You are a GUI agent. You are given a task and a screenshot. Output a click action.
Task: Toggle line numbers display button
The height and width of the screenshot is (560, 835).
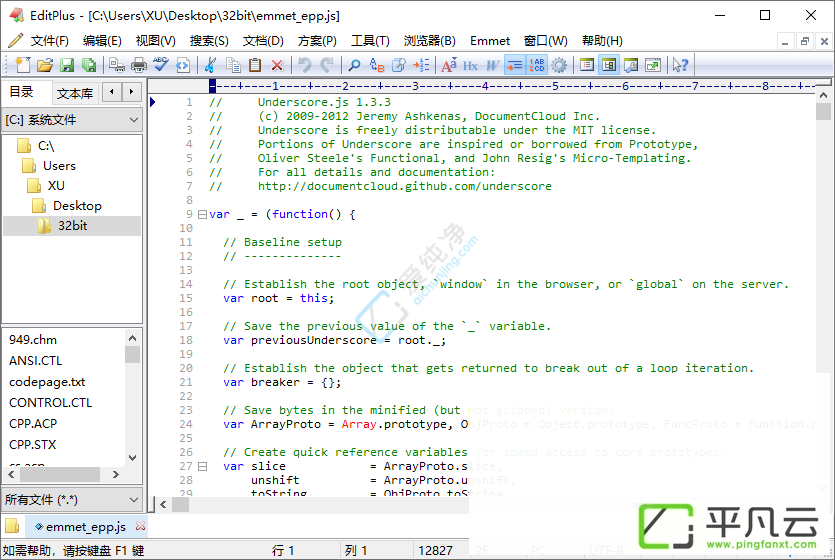536,65
